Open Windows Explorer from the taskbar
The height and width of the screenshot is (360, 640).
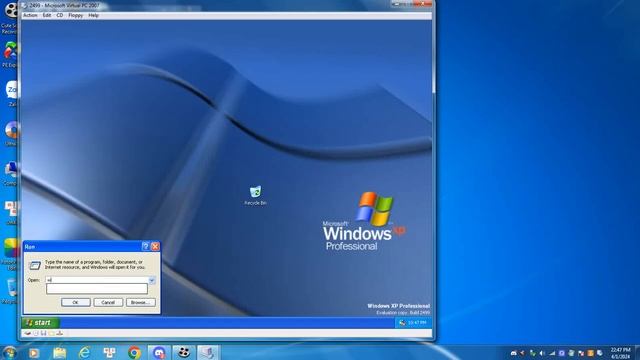click(x=59, y=353)
